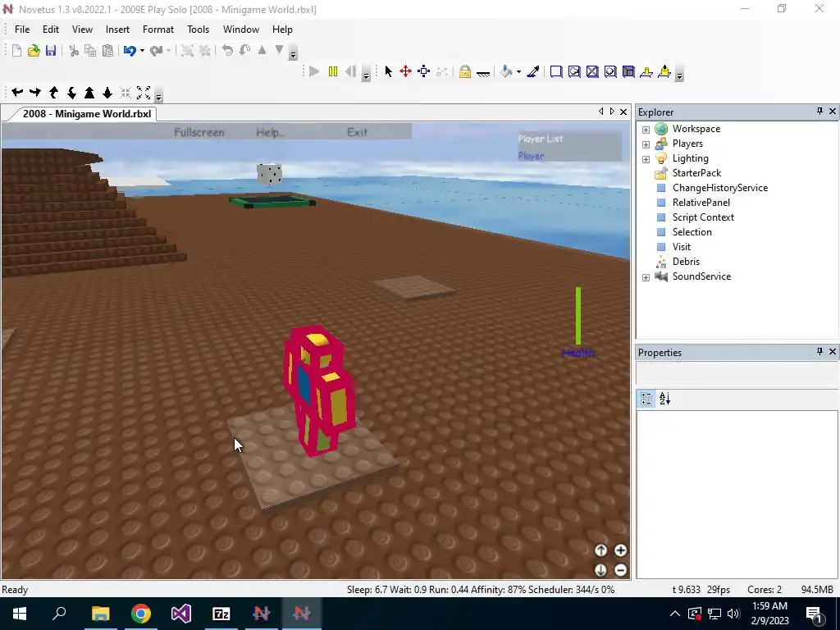
Task: Open the Redo history dropdown arrow
Action: point(168,50)
